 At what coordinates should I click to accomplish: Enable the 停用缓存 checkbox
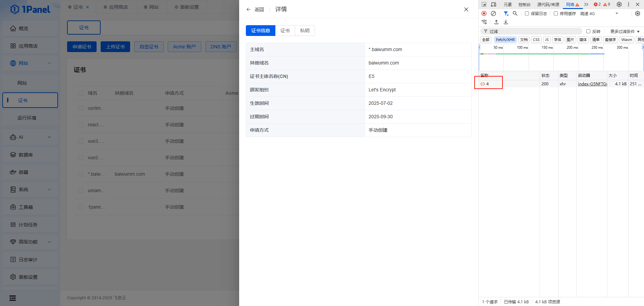coord(556,13)
